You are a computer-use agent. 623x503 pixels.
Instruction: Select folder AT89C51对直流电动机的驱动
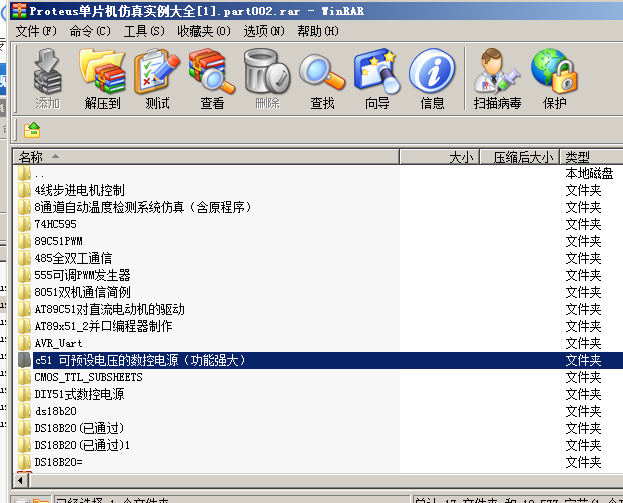pos(109,310)
